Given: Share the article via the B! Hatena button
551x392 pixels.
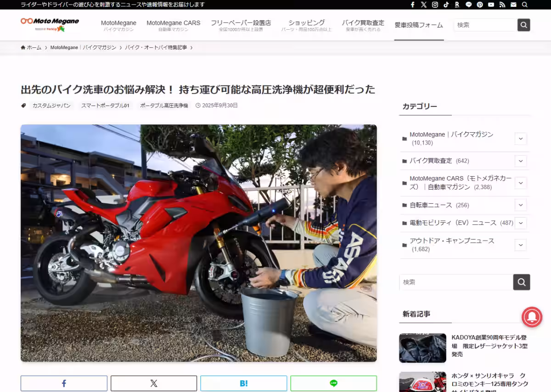Looking at the screenshot, I should 244,383.
